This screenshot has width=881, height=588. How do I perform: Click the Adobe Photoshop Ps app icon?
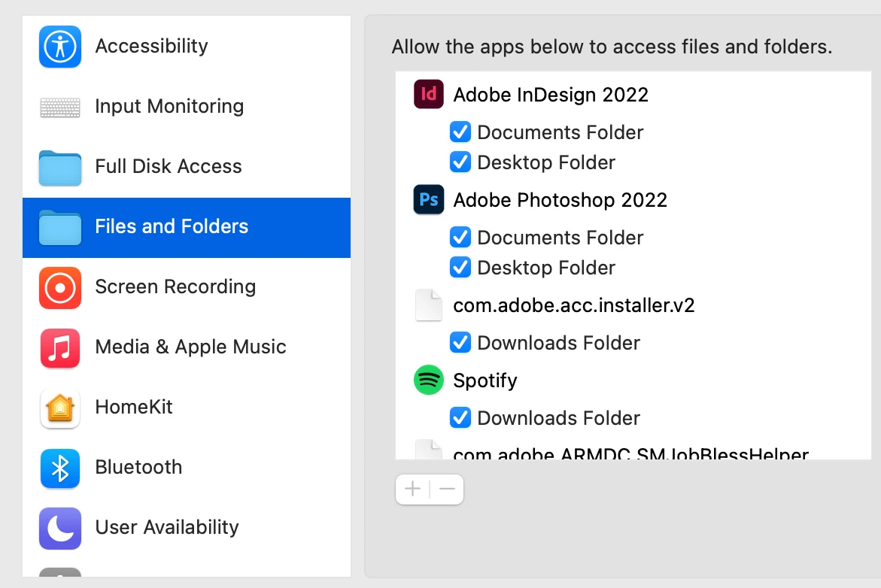429,199
